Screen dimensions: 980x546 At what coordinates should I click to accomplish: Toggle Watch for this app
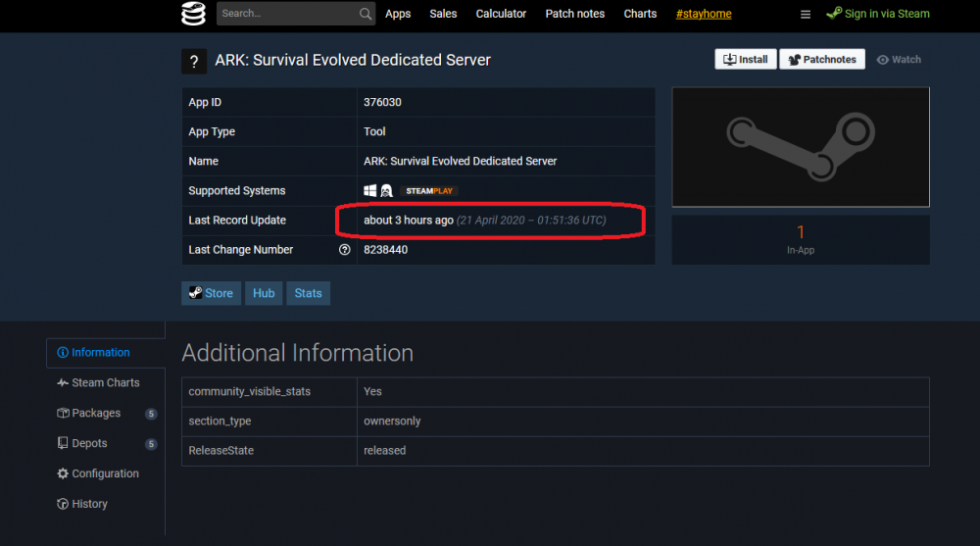point(899,60)
